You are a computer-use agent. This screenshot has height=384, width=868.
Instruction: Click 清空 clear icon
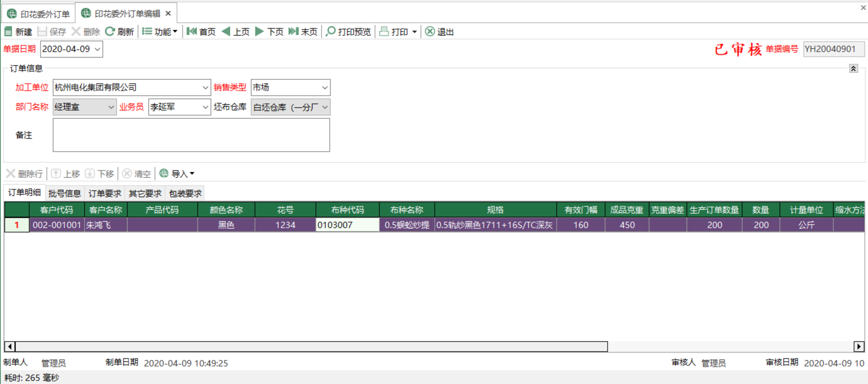click(127, 174)
